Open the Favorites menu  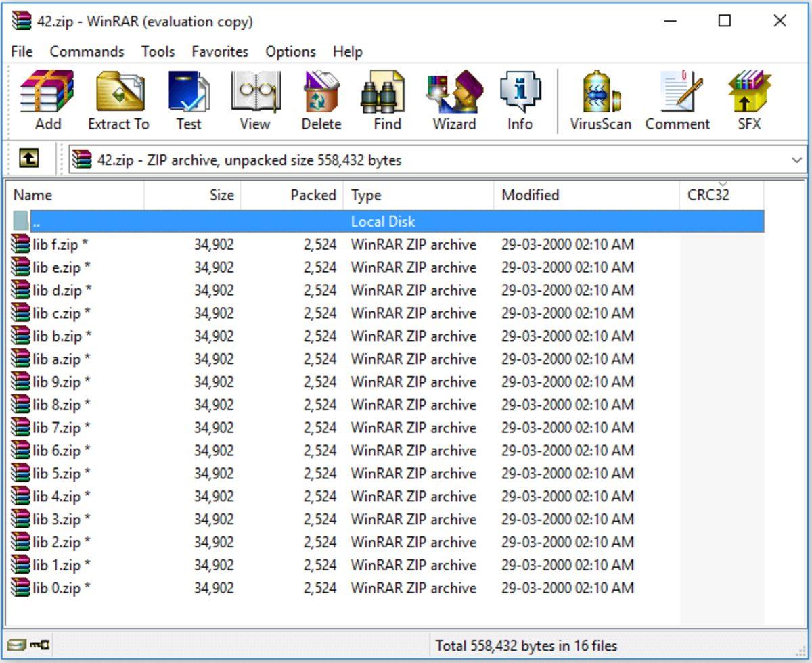(x=220, y=52)
